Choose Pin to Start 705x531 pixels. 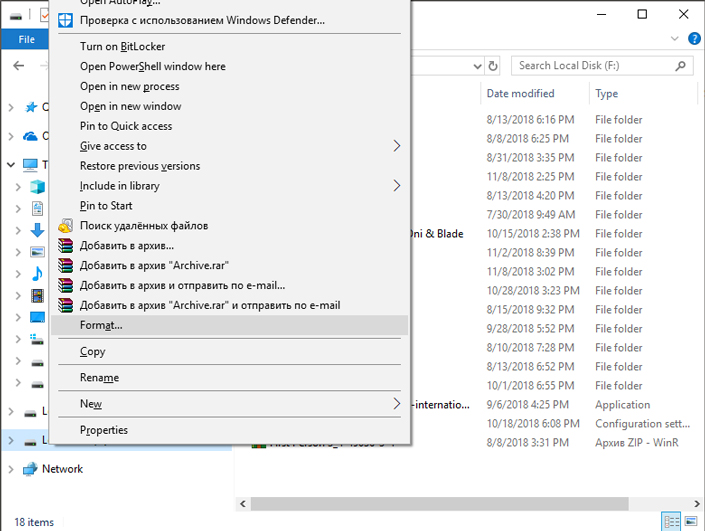pyautogui.click(x=229, y=205)
